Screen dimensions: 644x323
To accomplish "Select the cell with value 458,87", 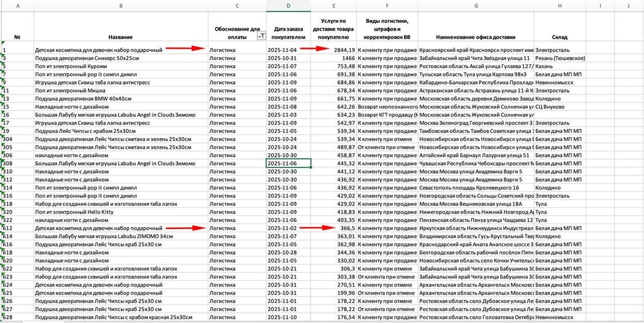I will (x=333, y=155).
